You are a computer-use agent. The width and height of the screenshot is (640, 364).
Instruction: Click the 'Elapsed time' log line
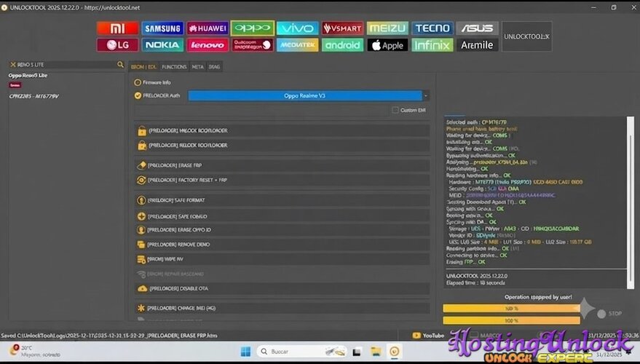pyautogui.click(x=475, y=282)
